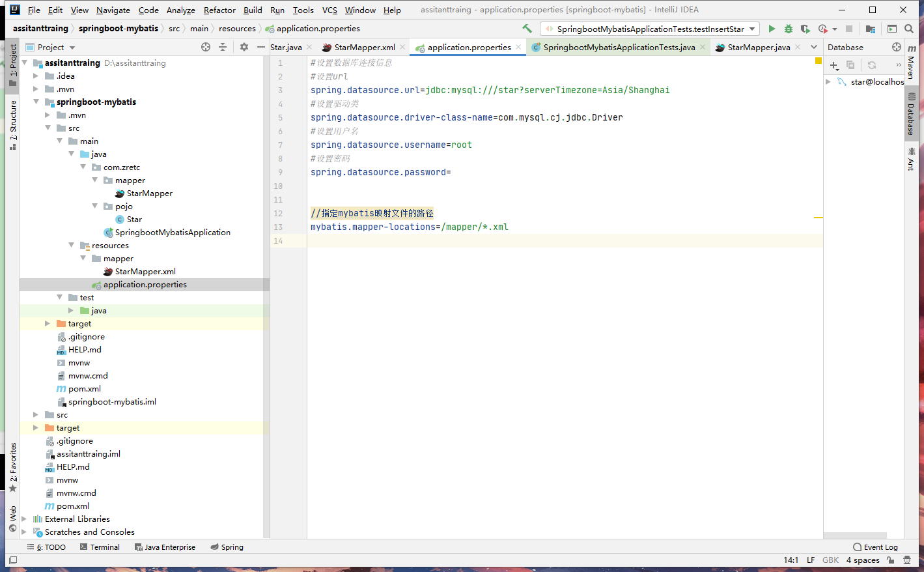Toggle read-only lock in status bar
Screen dimensions: 924x572
click(x=891, y=560)
